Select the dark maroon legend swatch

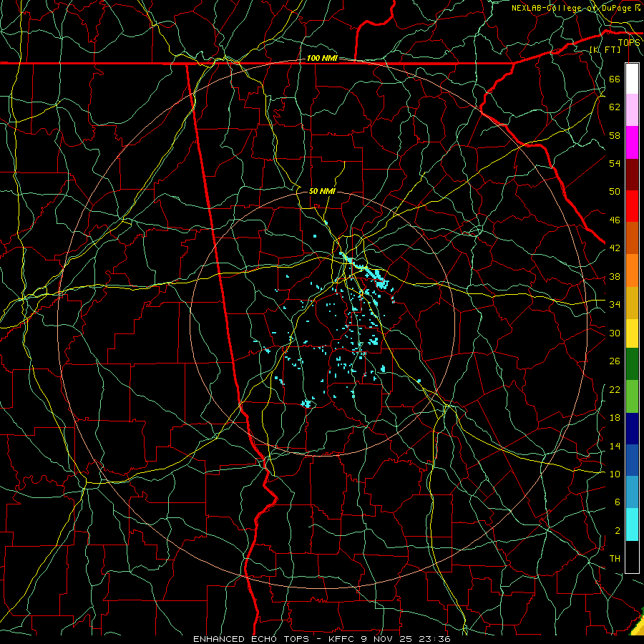[x=632, y=175]
